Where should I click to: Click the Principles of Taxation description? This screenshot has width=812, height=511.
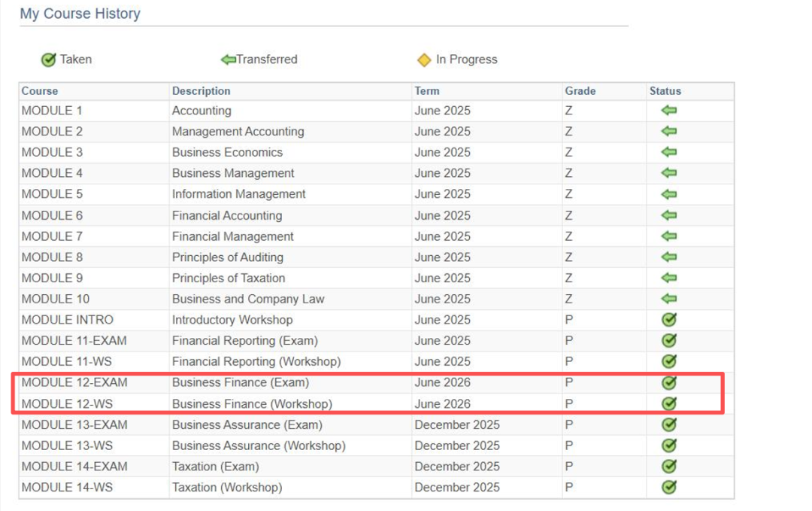pyautogui.click(x=229, y=278)
